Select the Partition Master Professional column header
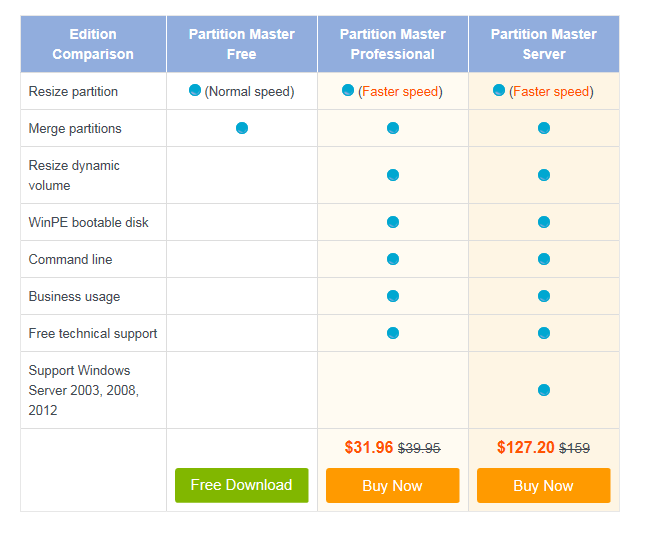Image resolution: width=646 pixels, height=539 pixels. click(x=393, y=44)
